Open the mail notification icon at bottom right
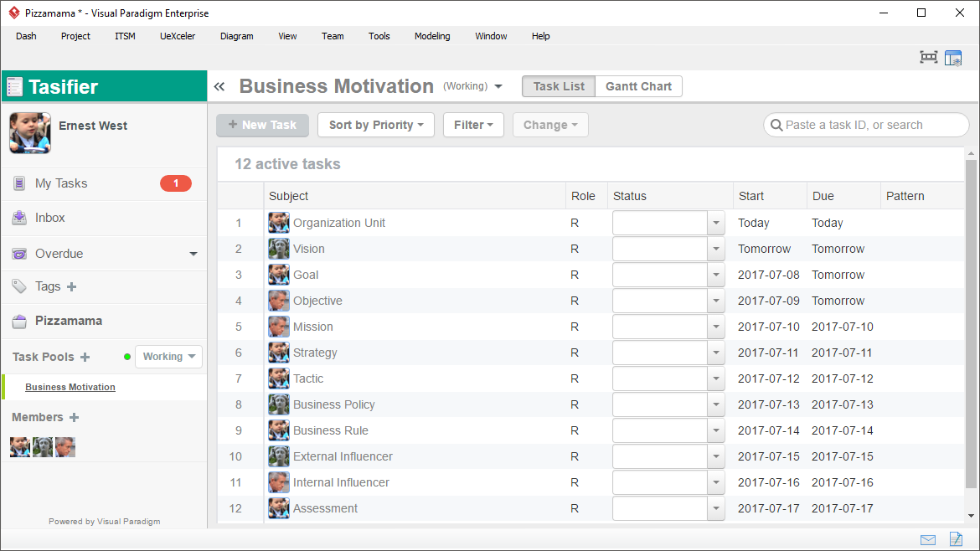980x551 pixels. click(x=927, y=539)
